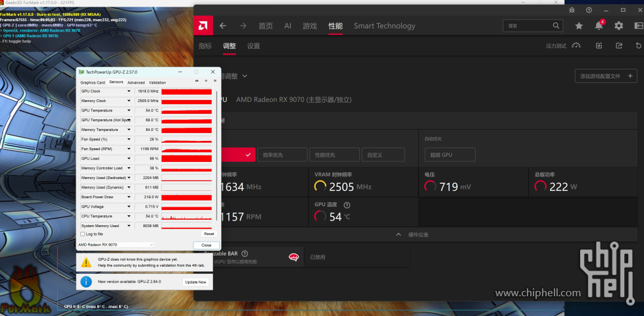
Task: Switch to the 游戏 gaming tab
Action: point(310,26)
